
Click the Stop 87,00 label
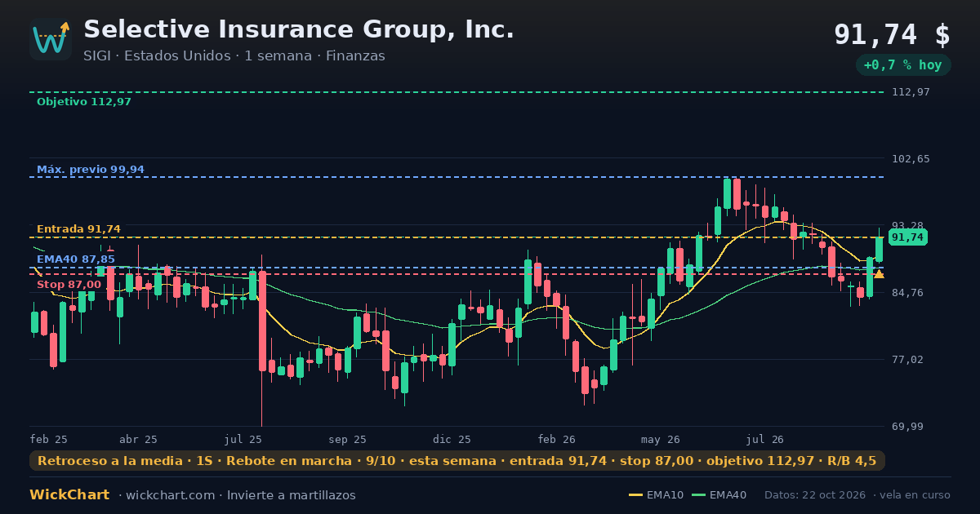(x=69, y=285)
